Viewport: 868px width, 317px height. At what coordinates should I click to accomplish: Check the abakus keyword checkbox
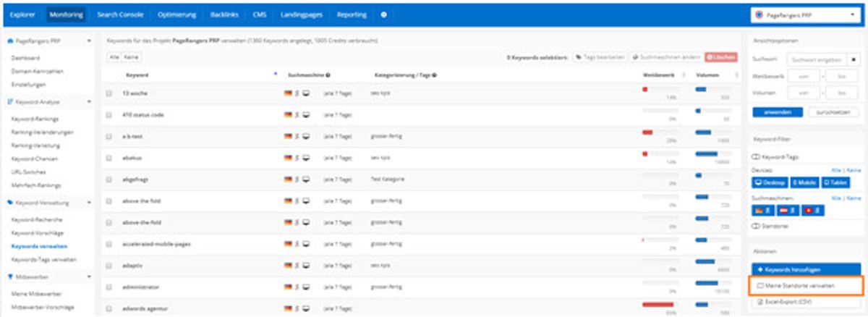point(109,157)
